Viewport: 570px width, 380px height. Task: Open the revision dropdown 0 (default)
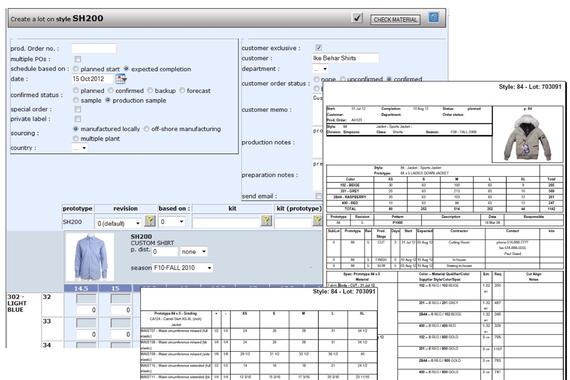[118, 223]
